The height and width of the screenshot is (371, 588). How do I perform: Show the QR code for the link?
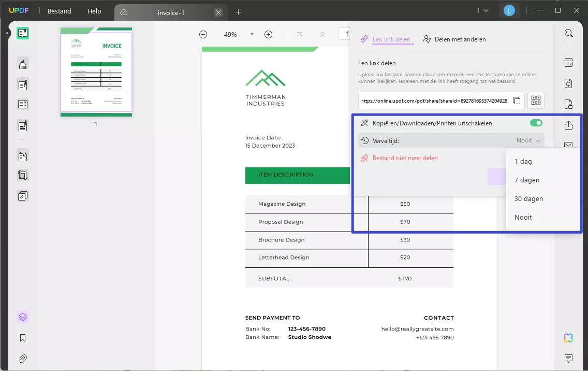point(536,101)
